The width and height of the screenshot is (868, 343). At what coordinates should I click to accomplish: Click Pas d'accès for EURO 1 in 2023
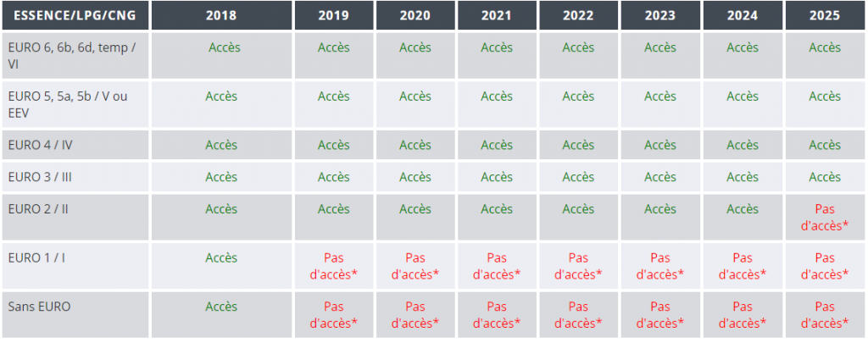pyautogui.click(x=660, y=266)
